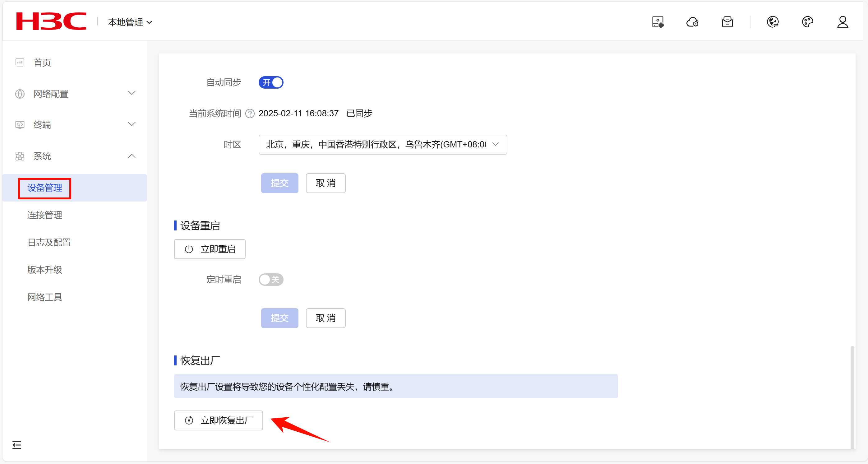Click the 立即重启 button
The image size is (868, 464).
(210, 249)
